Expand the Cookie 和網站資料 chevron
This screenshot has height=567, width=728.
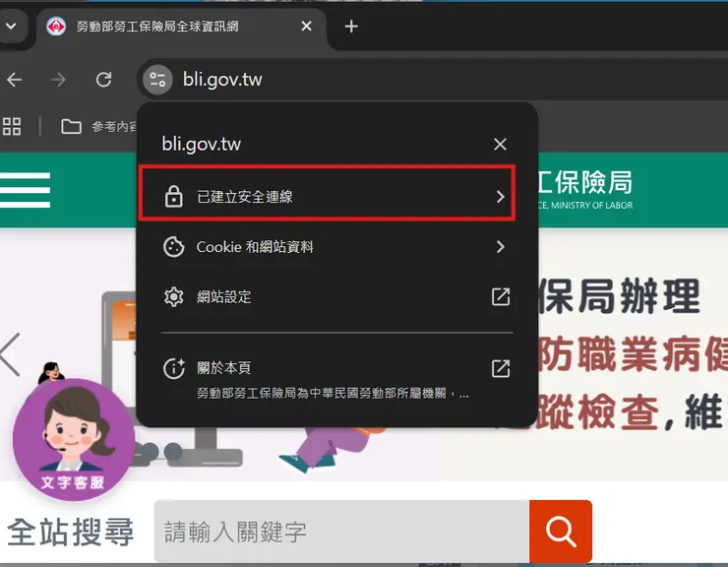pos(500,247)
